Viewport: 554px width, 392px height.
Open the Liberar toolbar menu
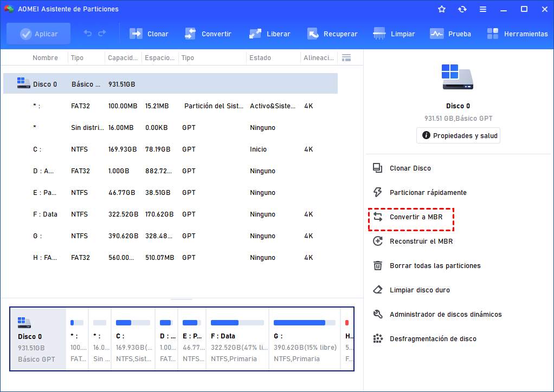tap(270, 34)
